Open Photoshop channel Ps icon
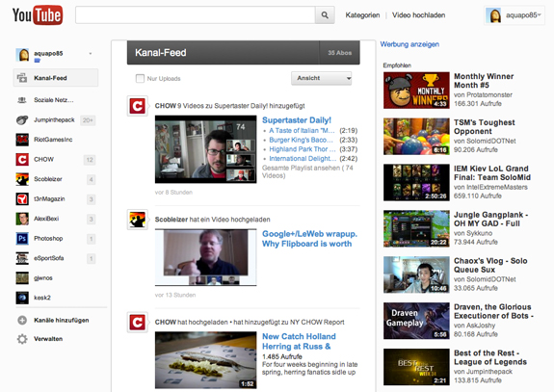The image size is (554, 392). pyautogui.click(x=22, y=239)
